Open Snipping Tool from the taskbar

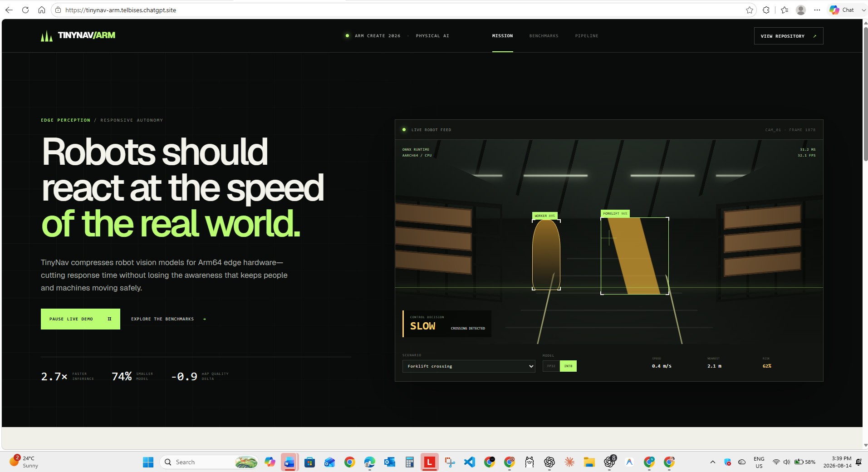(449, 462)
